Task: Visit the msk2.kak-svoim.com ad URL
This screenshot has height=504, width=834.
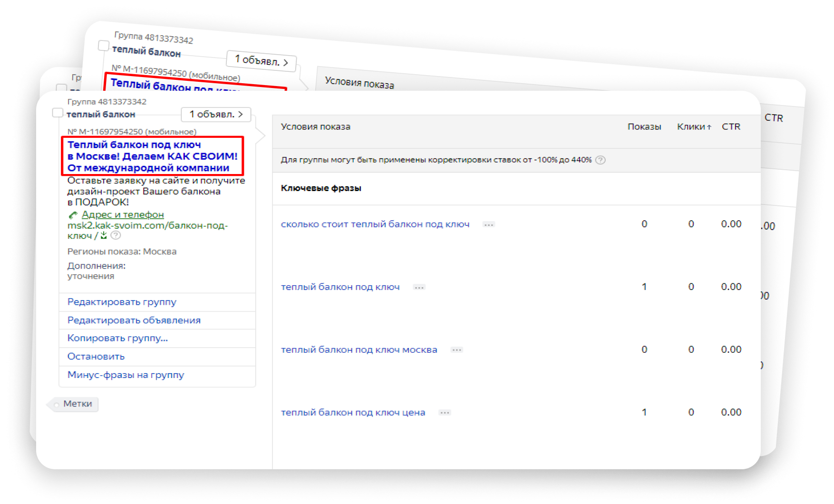Action: [x=147, y=231]
